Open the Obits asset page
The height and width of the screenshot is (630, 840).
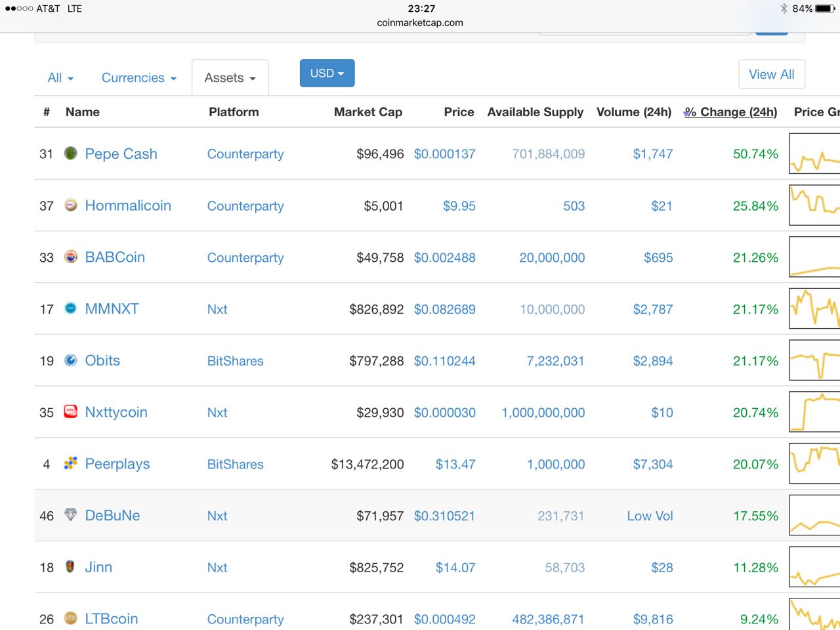(x=102, y=360)
